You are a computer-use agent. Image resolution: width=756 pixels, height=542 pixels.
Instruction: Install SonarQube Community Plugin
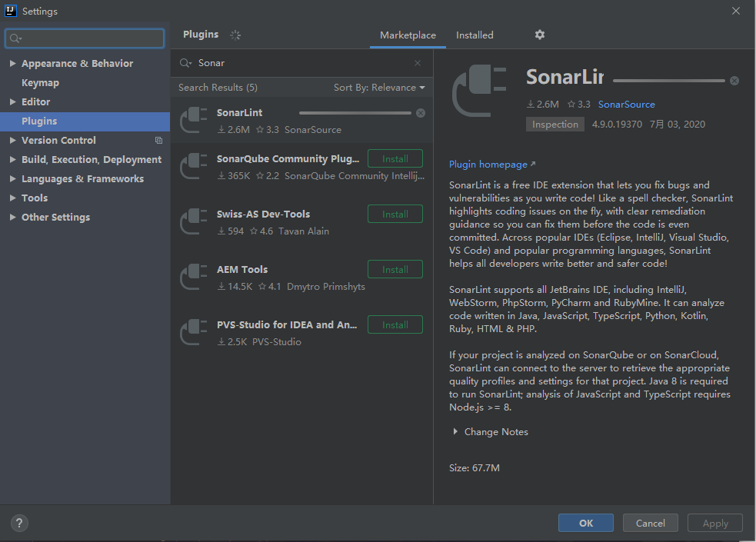coord(395,158)
